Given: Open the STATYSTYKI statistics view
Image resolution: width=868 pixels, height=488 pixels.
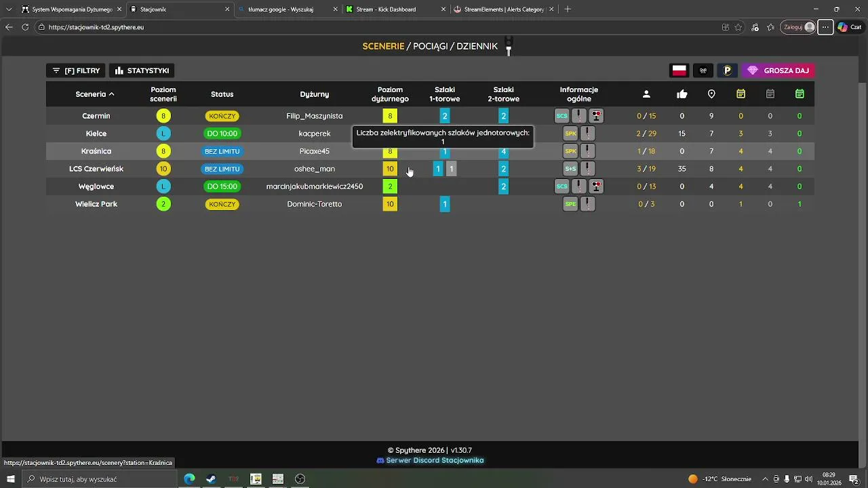Looking at the screenshot, I should tap(142, 70).
